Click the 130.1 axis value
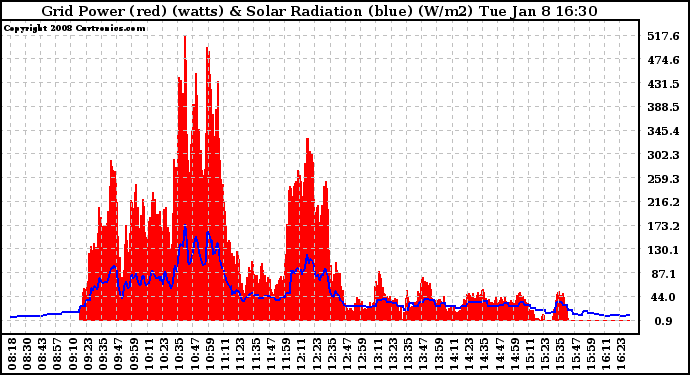The width and height of the screenshot is (690, 375). click(x=663, y=250)
